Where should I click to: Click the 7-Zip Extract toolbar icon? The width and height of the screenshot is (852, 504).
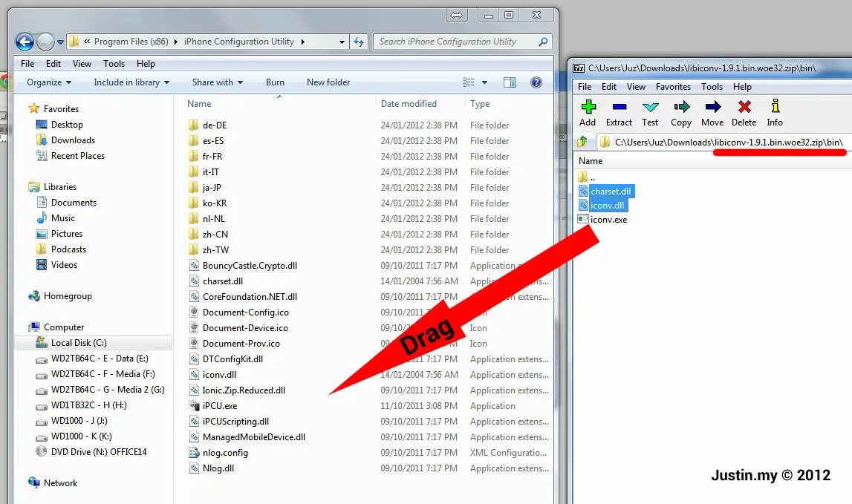620,106
